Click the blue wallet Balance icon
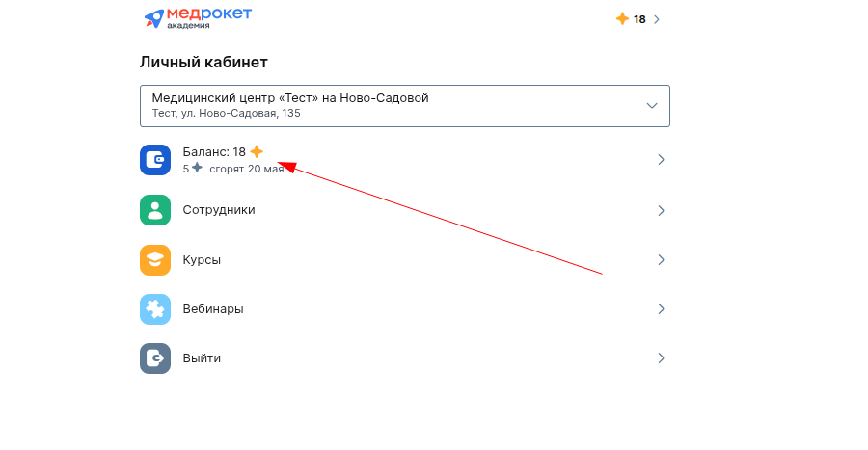This screenshot has height=450, width=868. point(155,160)
